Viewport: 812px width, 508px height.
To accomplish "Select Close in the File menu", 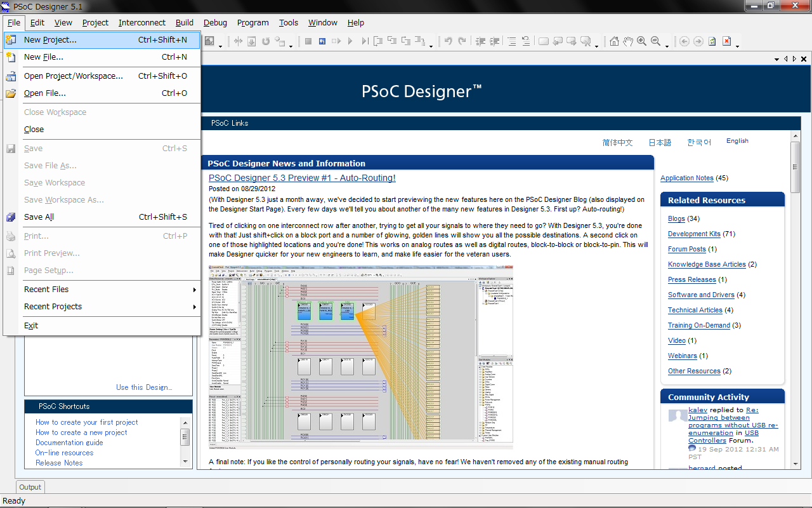I will pyautogui.click(x=102, y=130).
